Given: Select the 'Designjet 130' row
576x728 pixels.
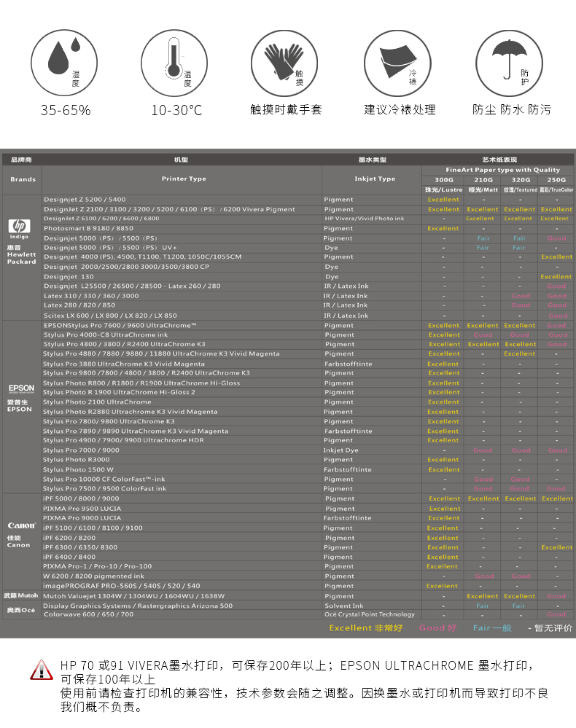Looking at the screenshot, I should [289, 277].
